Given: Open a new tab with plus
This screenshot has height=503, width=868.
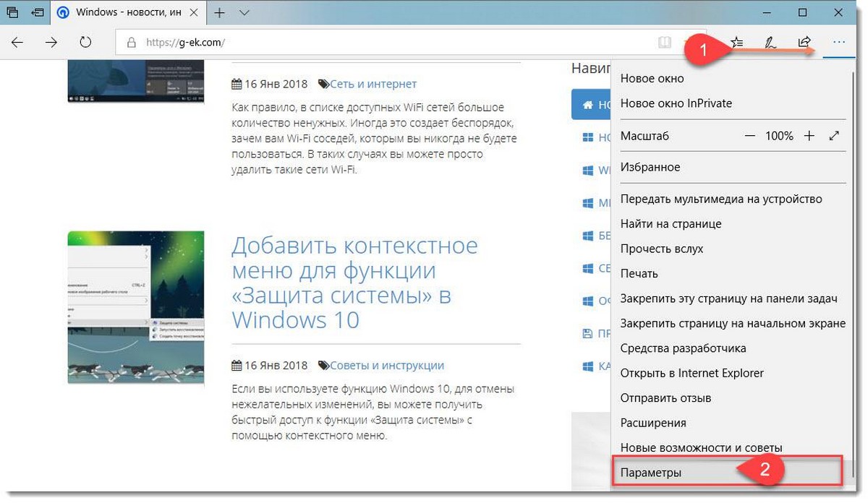Looking at the screenshot, I should tap(219, 13).
